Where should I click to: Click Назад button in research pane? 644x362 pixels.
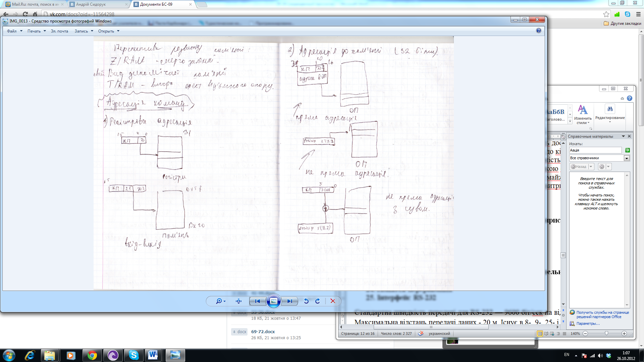pos(579,167)
